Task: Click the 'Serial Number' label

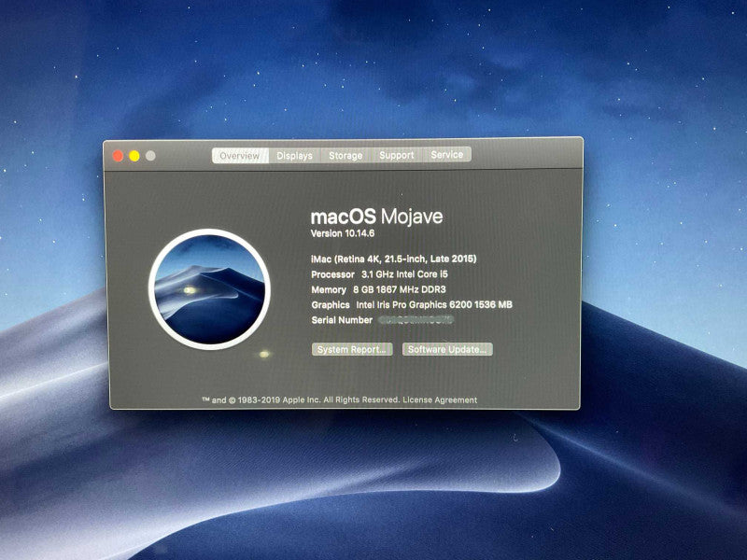Action: 342,320
